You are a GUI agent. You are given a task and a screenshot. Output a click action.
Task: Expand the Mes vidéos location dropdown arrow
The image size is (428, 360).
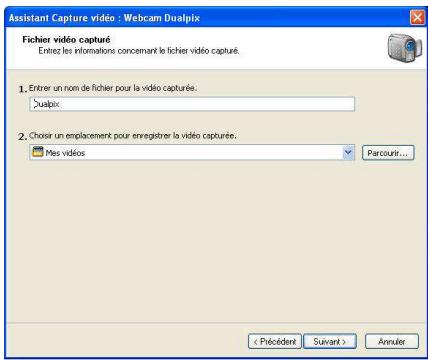click(x=348, y=153)
